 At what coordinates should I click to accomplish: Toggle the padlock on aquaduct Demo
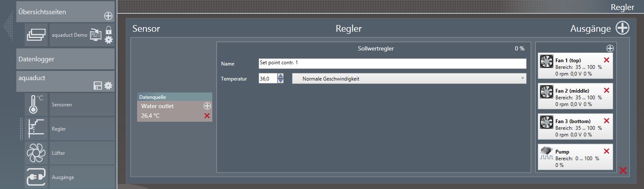point(109,30)
